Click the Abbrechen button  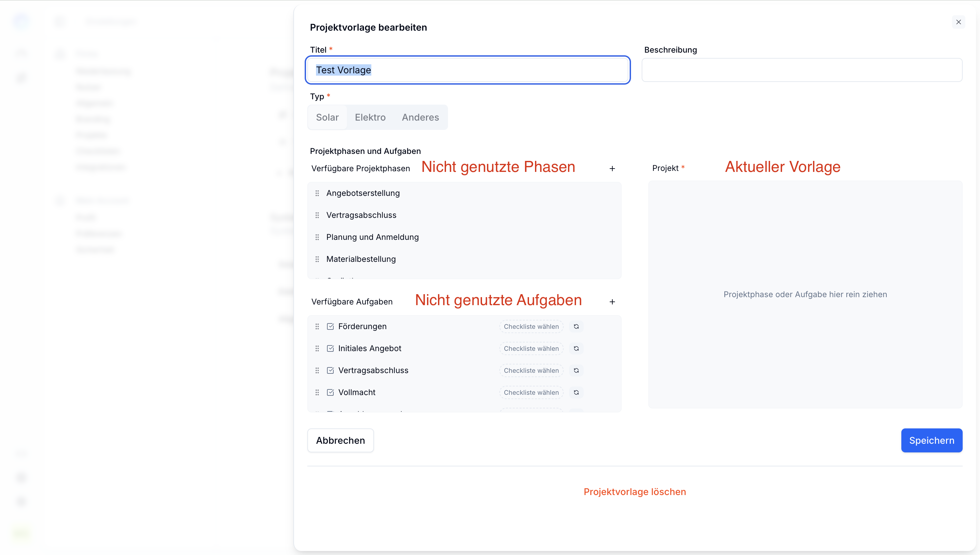340,440
